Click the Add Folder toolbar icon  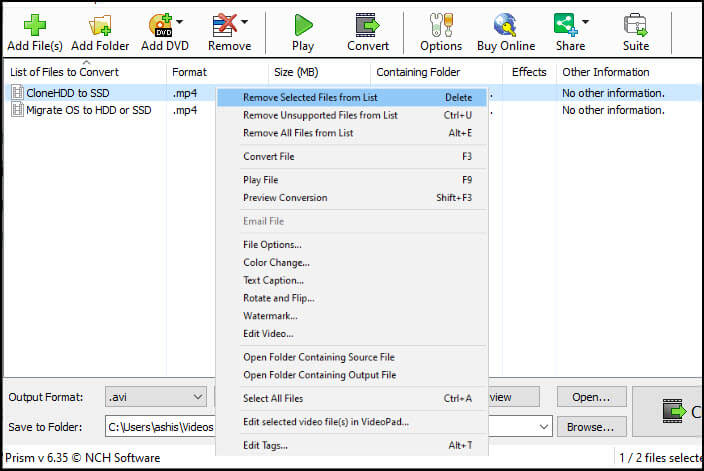pos(100,26)
